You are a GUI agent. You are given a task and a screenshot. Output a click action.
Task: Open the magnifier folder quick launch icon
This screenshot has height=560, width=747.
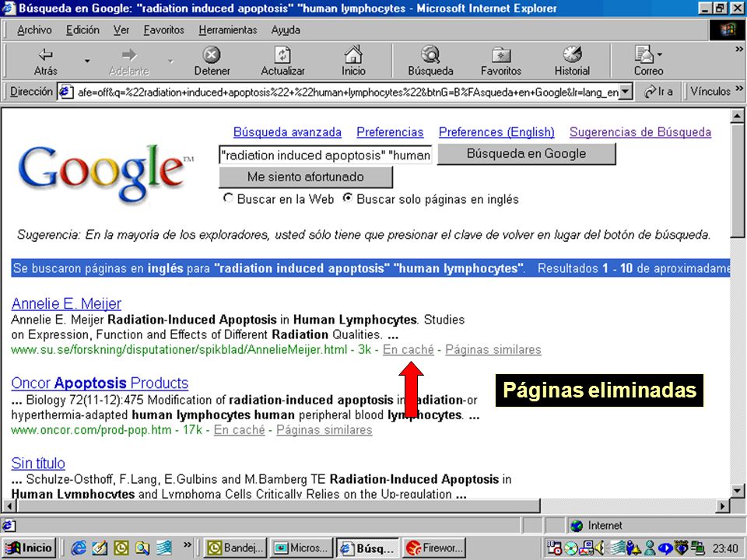(x=142, y=548)
